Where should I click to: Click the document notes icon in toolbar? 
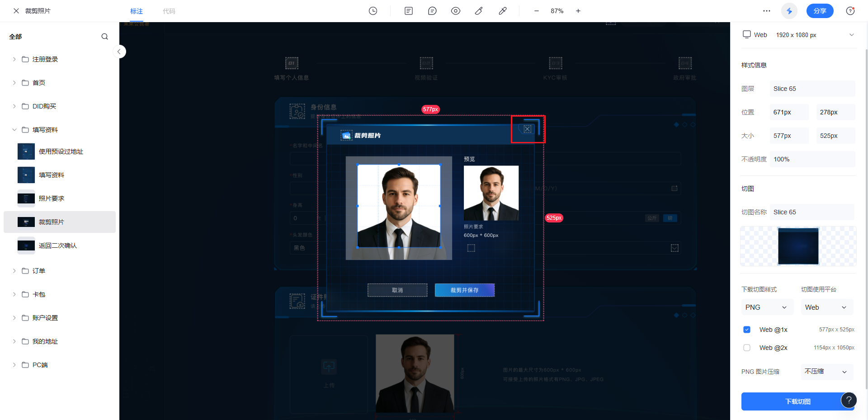[x=409, y=11]
